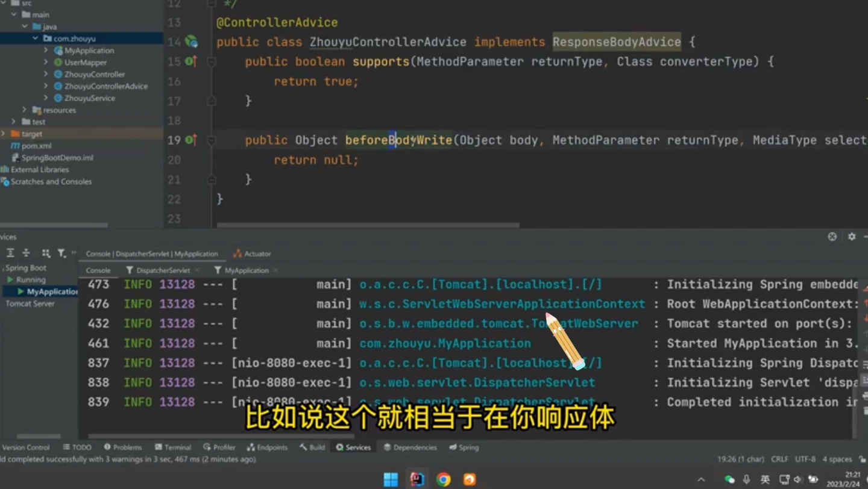Image resolution: width=868 pixels, height=489 pixels.
Task: Select MyApplication class in project tree
Action: coord(89,51)
